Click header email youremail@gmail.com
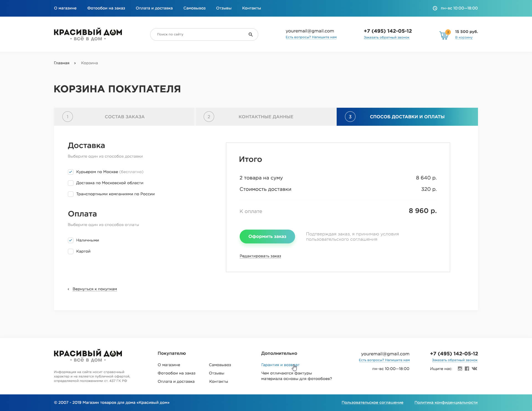The height and width of the screenshot is (411, 532). pos(310,31)
